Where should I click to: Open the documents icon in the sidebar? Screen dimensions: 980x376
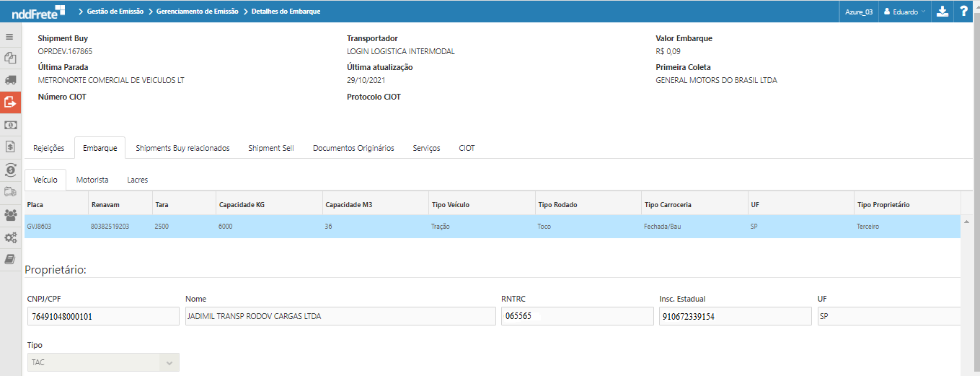pos(10,58)
